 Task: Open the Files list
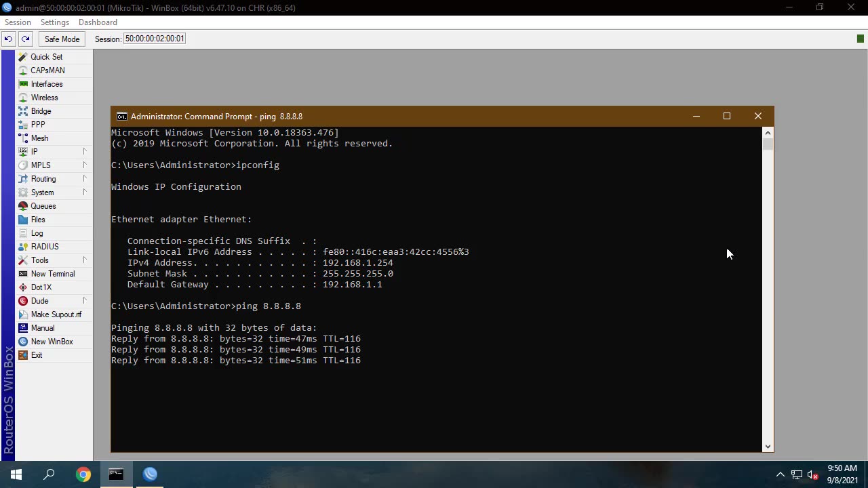click(x=37, y=220)
